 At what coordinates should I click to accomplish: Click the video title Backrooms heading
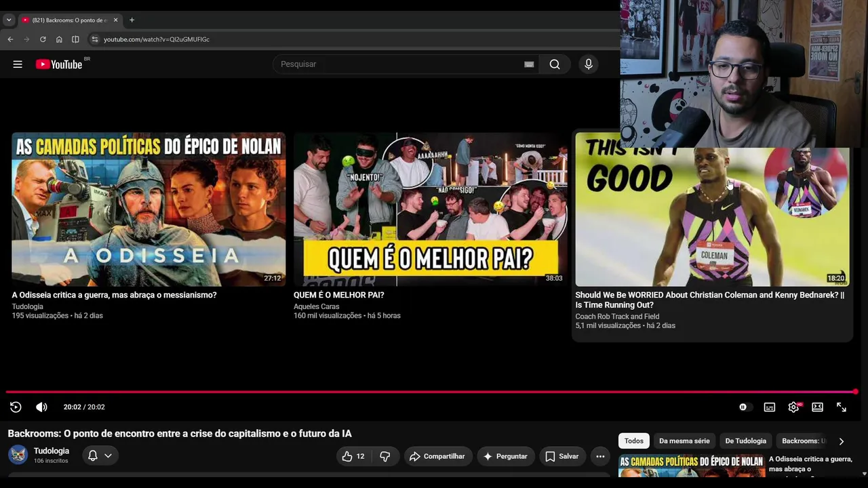tap(180, 434)
